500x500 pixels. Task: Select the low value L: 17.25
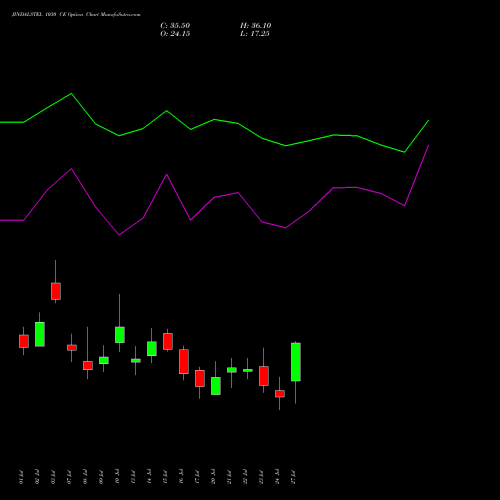coord(255,34)
